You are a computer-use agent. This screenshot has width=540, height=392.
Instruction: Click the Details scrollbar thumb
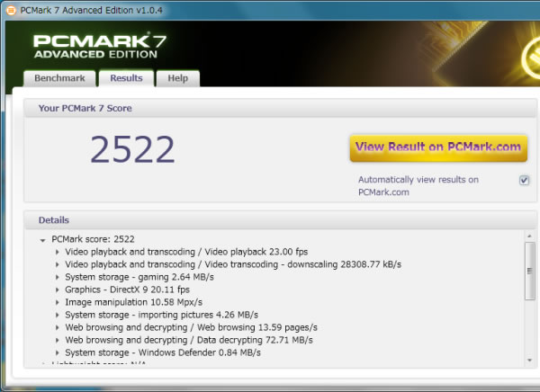tap(530, 271)
